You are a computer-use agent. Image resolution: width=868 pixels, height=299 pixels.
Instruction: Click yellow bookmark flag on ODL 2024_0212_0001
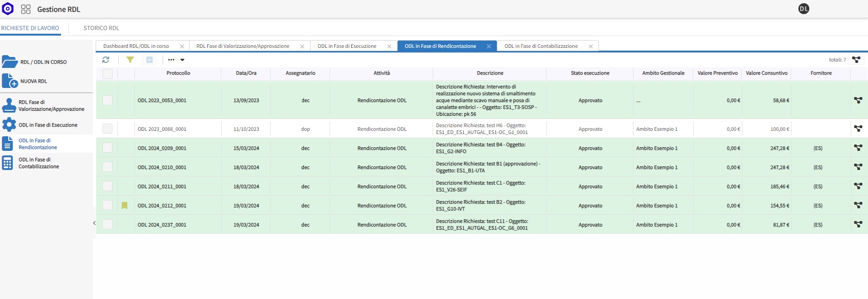tap(124, 206)
